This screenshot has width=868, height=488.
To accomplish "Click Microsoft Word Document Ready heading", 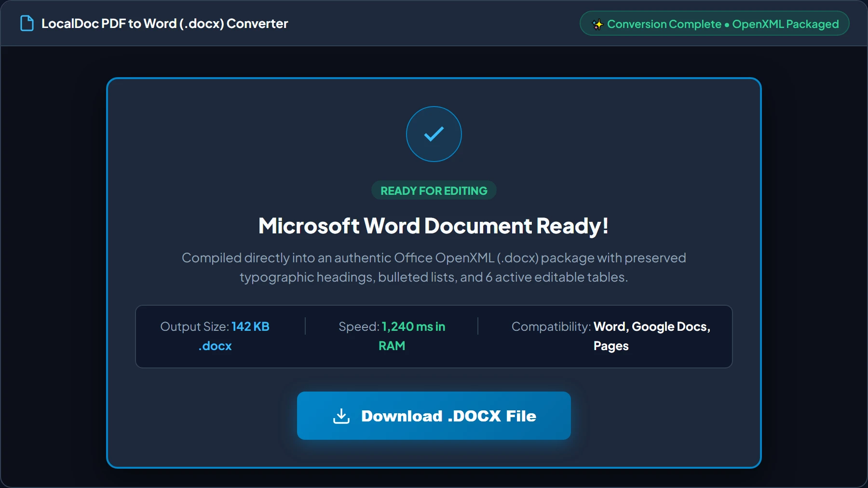I will (434, 226).
